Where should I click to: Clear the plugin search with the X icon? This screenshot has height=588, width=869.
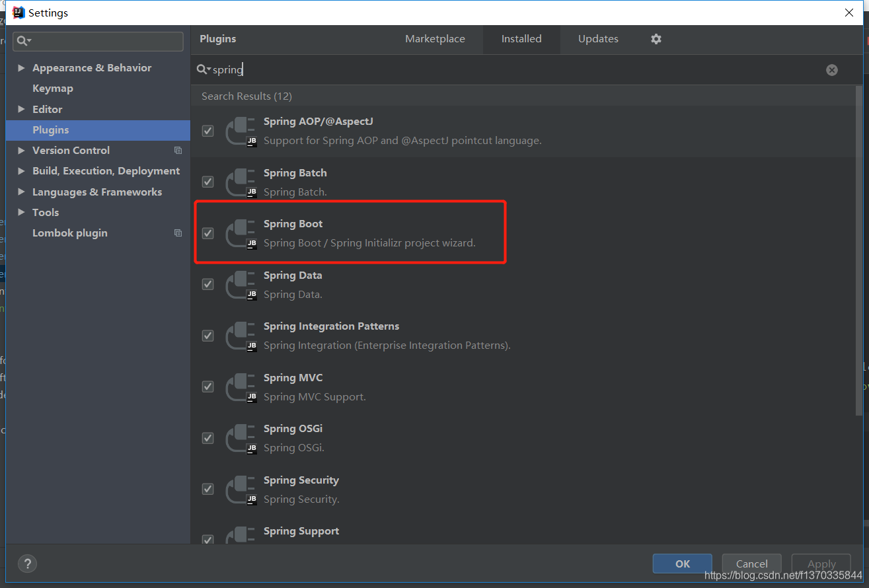coord(832,70)
